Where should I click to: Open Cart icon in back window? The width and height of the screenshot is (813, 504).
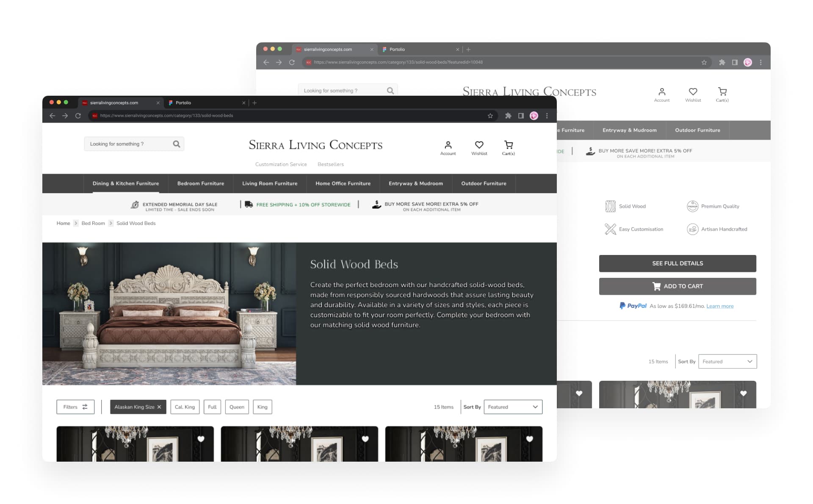pyautogui.click(x=722, y=91)
